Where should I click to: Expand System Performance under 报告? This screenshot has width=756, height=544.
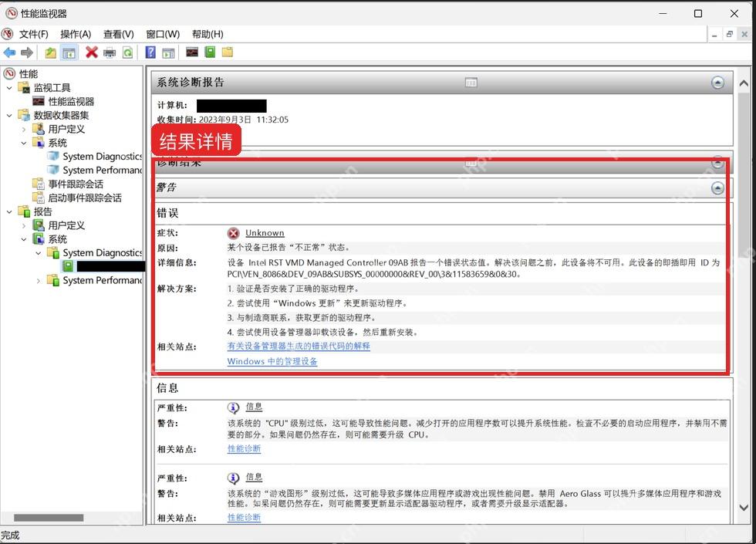pos(38,281)
